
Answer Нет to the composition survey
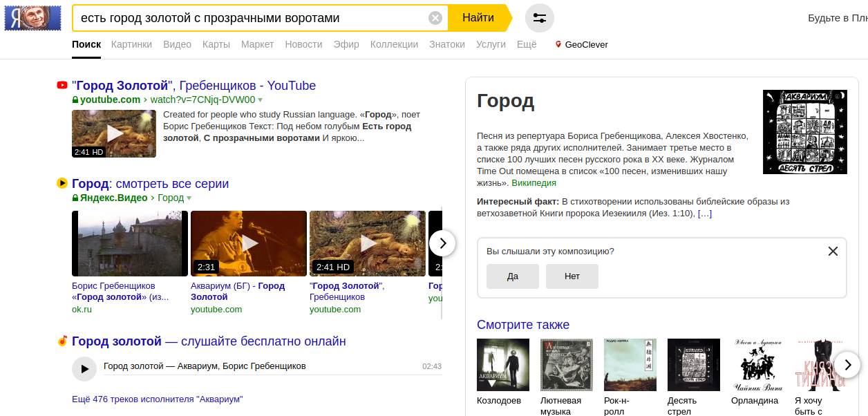click(572, 276)
